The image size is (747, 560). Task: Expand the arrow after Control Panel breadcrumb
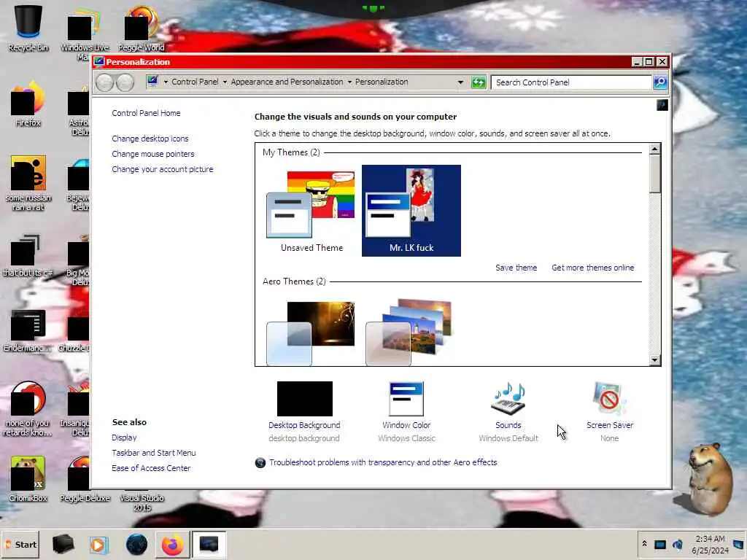coord(225,82)
